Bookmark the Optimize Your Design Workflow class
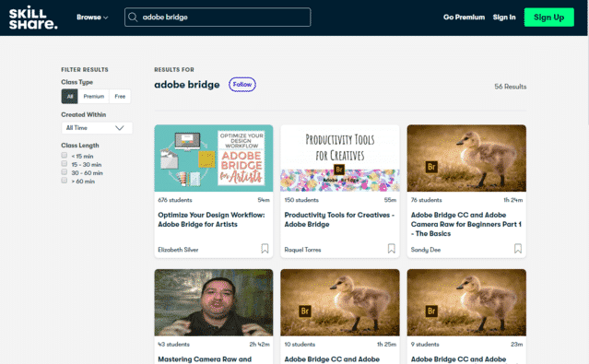 (265, 249)
